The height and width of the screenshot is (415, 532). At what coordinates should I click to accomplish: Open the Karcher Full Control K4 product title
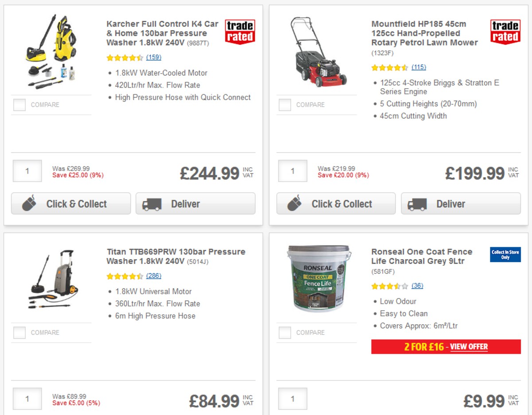pyautogui.click(x=161, y=33)
